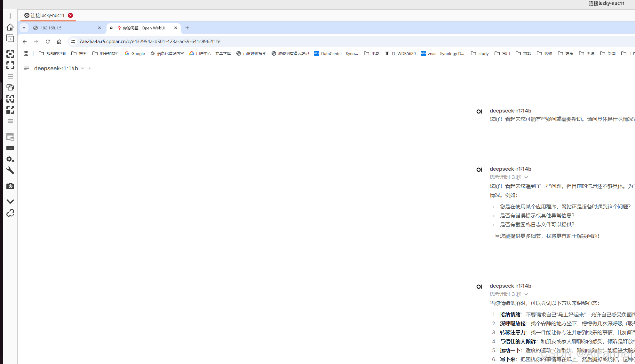
Task: Open the Google bookmark
Action: click(135, 53)
